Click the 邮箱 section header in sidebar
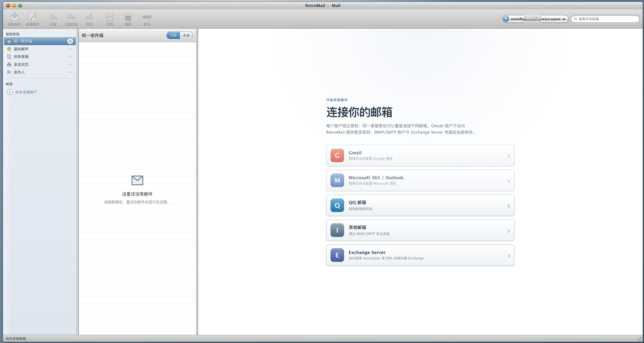This screenshot has height=343, width=644. (x=9, y=84)
